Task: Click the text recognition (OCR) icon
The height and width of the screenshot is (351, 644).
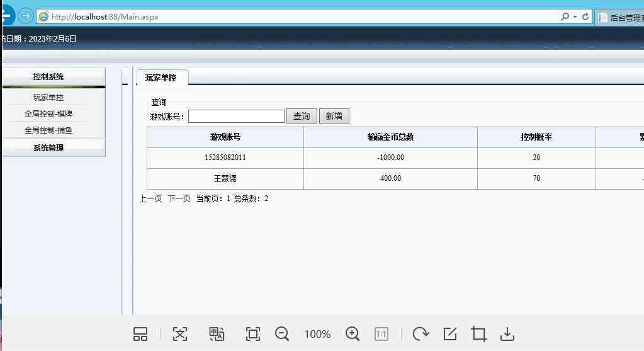Action: click(180, 334)
